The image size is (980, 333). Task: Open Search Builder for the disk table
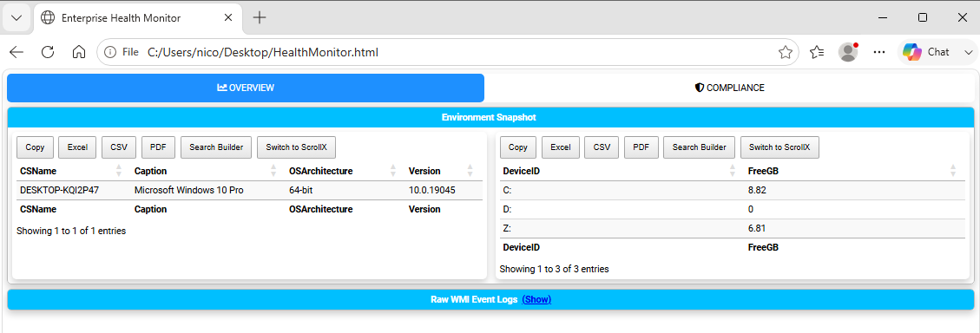click(x=699, y=147)
